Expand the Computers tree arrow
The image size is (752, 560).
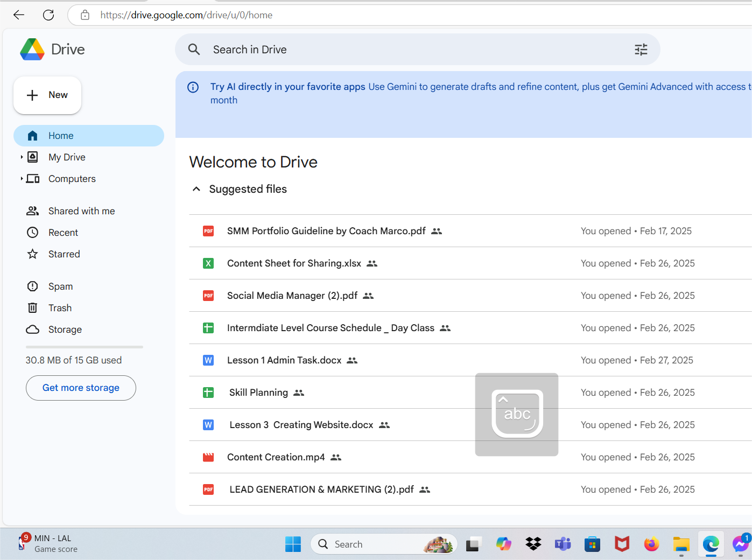22,179
